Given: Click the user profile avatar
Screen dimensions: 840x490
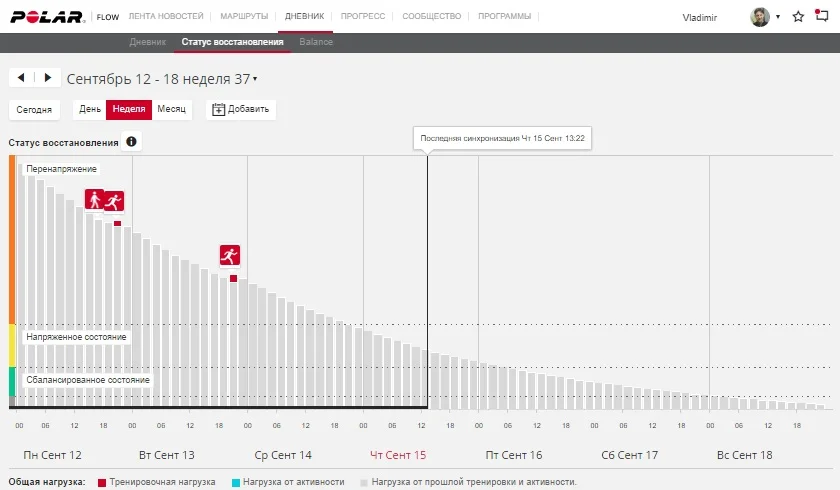Looking at the screenshot, I should tap(760, 17).
